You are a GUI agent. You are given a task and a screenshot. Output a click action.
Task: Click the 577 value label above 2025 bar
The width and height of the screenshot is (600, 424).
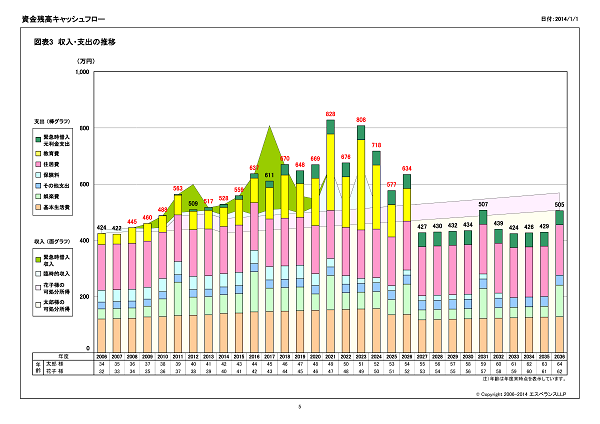[391, 185]
